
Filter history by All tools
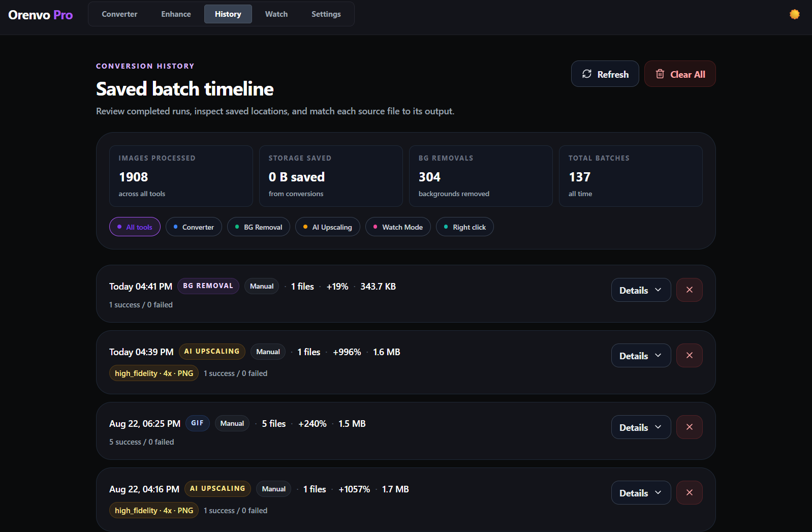tap(135, 227)
